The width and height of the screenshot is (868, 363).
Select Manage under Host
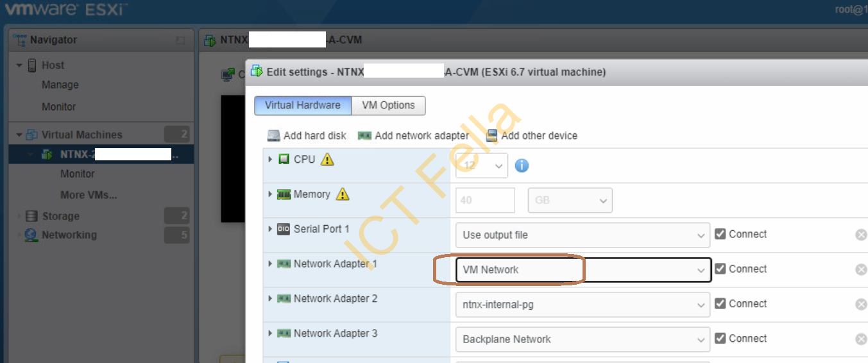click(60, 85)
